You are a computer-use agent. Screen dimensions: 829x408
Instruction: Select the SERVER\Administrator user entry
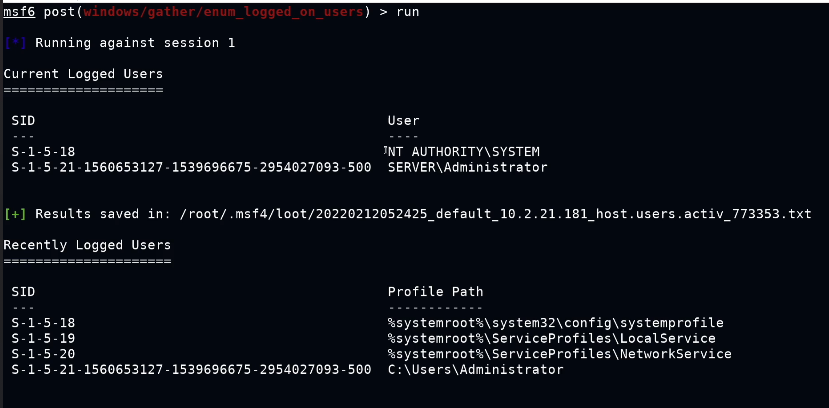467,167
